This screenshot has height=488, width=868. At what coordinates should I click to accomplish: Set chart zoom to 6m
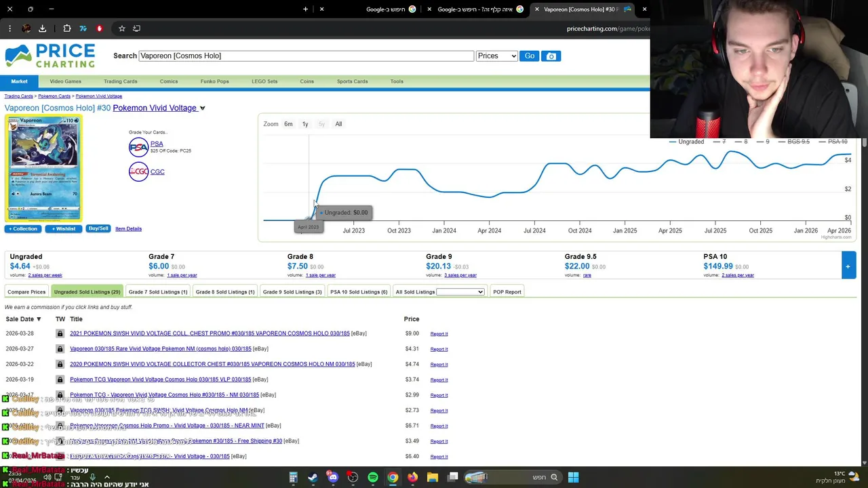(x=288, y=124)
